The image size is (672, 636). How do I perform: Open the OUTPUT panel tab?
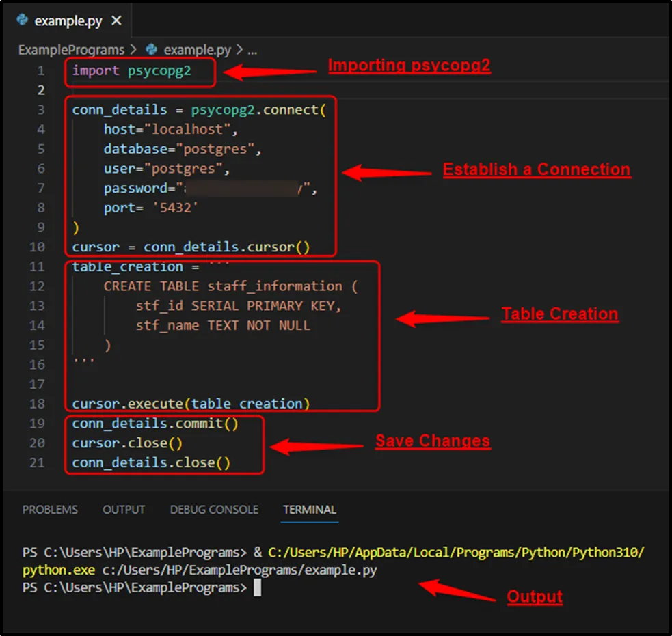click(124, 510)
